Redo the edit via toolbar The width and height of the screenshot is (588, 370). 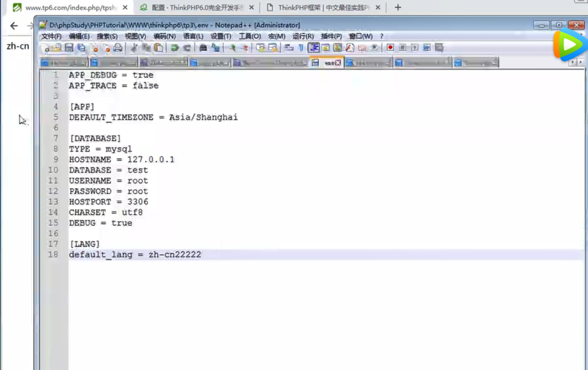(x=187, y=48)
